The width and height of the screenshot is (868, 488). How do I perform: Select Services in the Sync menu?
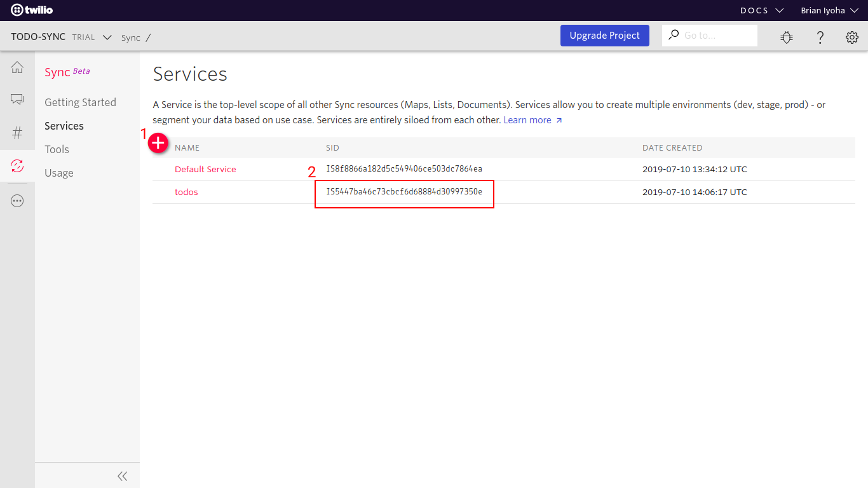coord(64,126)
